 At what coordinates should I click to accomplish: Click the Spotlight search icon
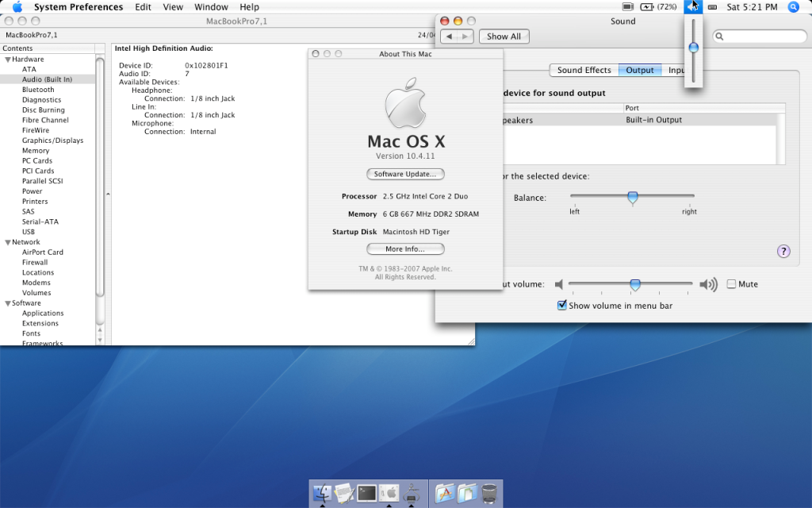point(793,7)
